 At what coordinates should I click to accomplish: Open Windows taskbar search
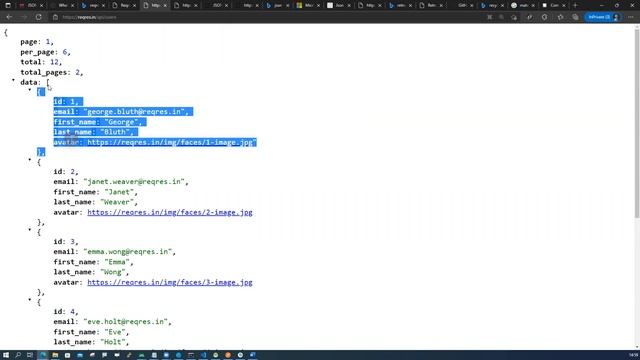(18, 355)
